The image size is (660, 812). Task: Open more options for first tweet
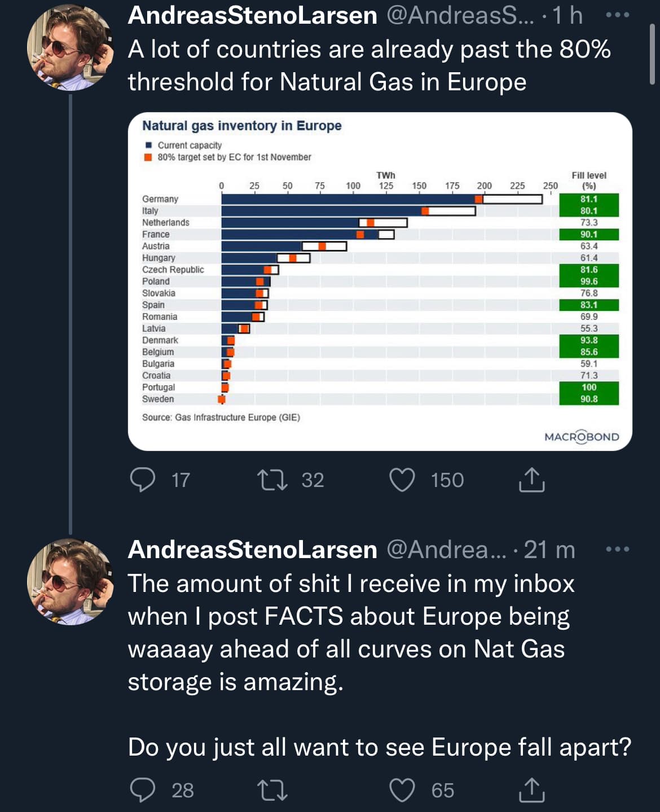(617, 15)
